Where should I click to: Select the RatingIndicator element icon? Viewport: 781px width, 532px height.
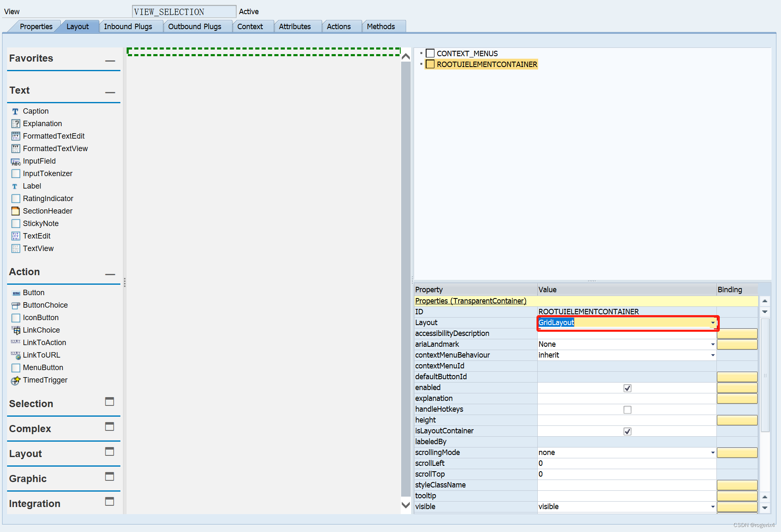point(15,199)
